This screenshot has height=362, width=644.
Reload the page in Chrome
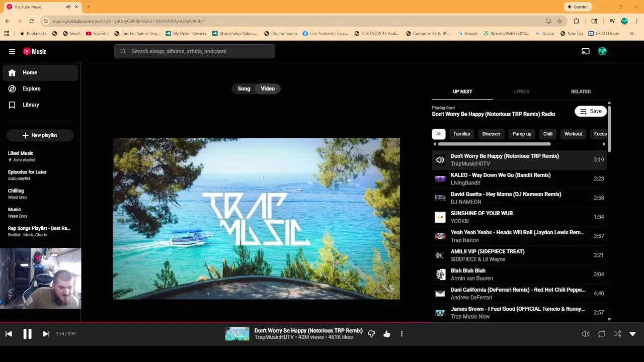click(31, 21)
